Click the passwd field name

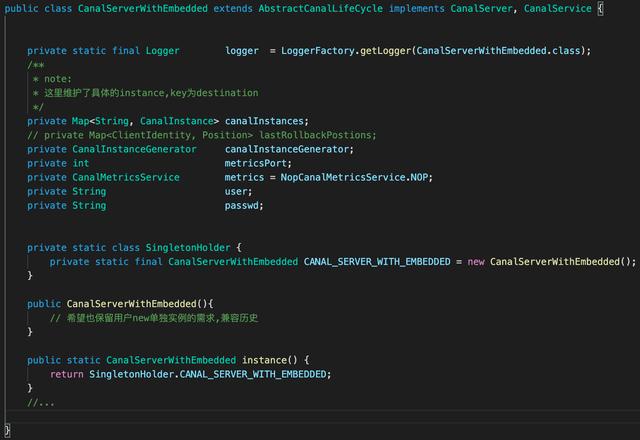pyautogui.click(x=242, y=206)
